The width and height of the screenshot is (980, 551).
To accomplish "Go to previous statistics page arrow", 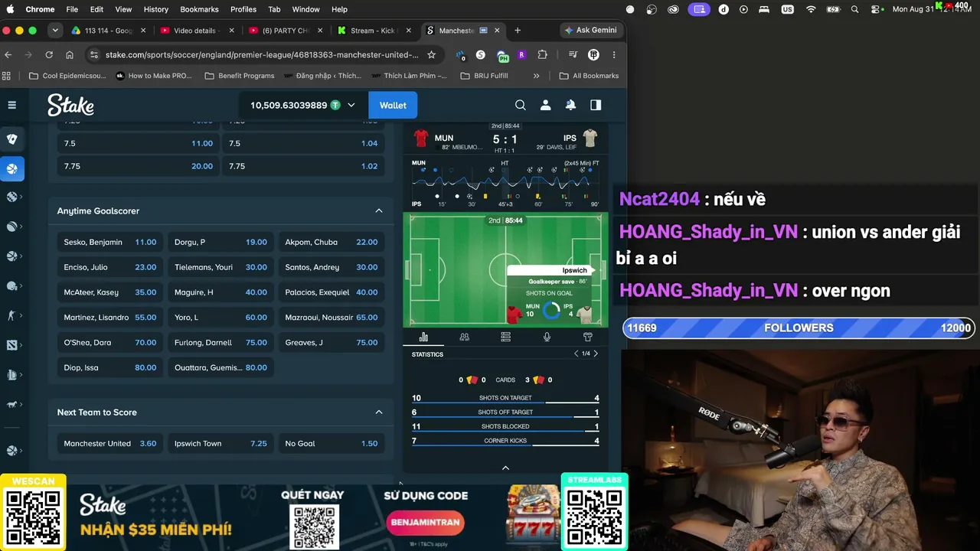I will [x=577, y=354].
